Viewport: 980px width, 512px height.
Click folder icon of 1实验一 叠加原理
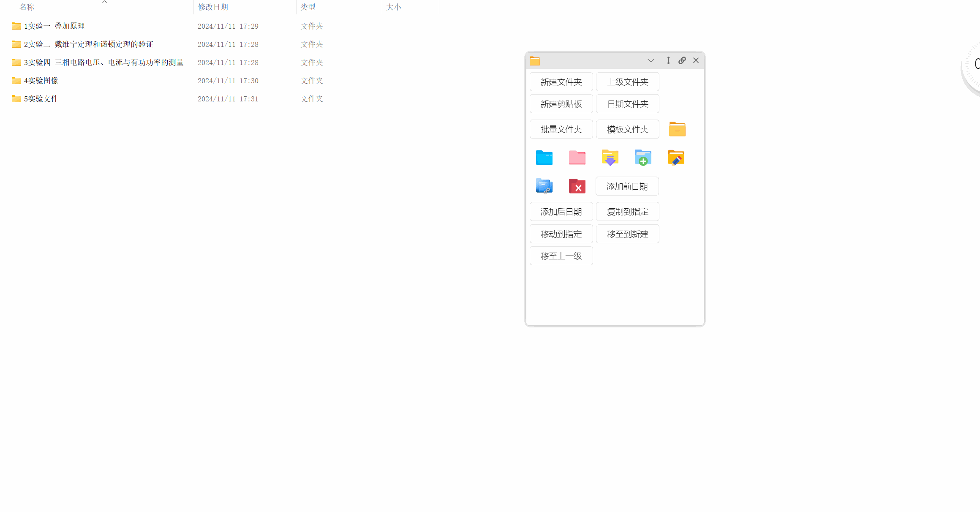pos(16,26)
